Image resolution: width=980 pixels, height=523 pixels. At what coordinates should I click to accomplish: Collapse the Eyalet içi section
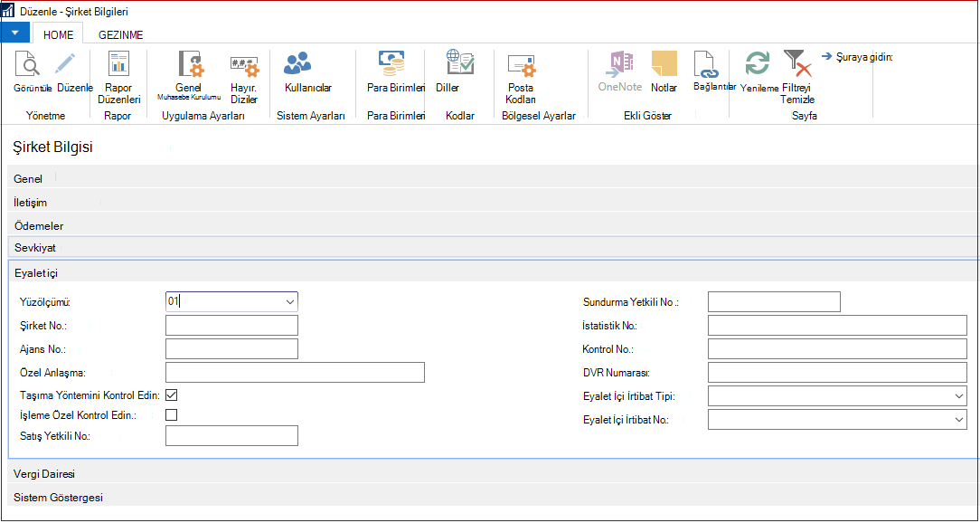coord(494,272)
